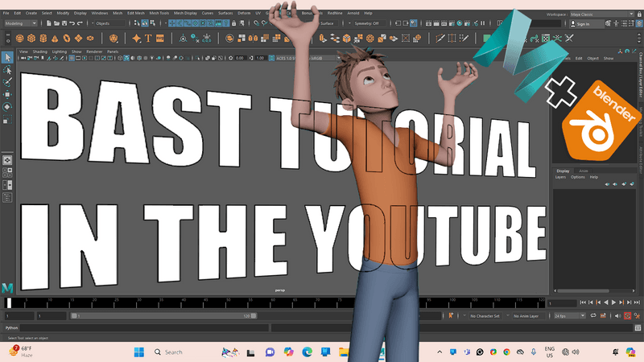Toggle the loop playback button
Image resolution: width=644 pixels, height=362 pixels.
[593, 315]
